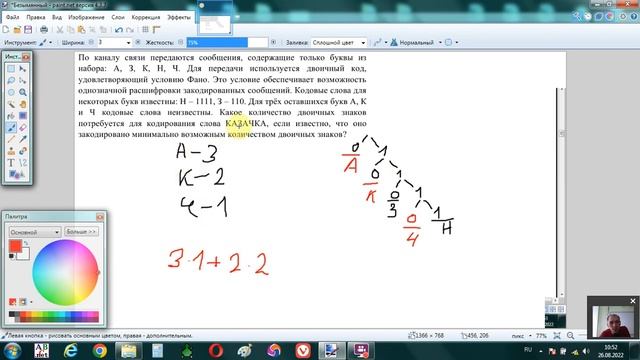Select the Magic Wand tool
Viewport: 640px width, 360px height.
pyautogui.click(x=11, y=104)
